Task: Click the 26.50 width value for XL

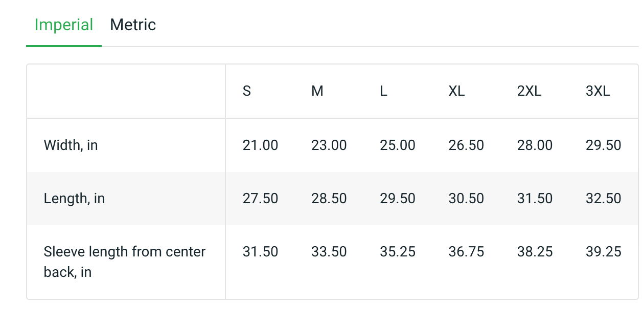Action: [466, 145]
